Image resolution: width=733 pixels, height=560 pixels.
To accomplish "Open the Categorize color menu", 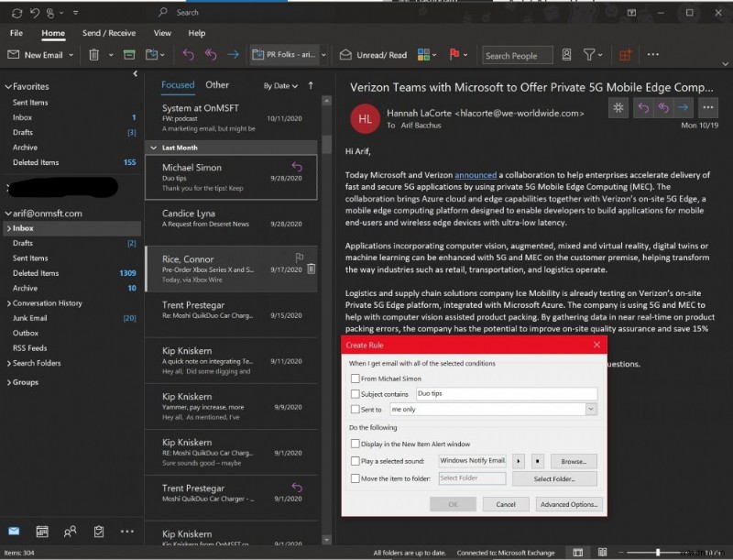I will coord(424,55).
